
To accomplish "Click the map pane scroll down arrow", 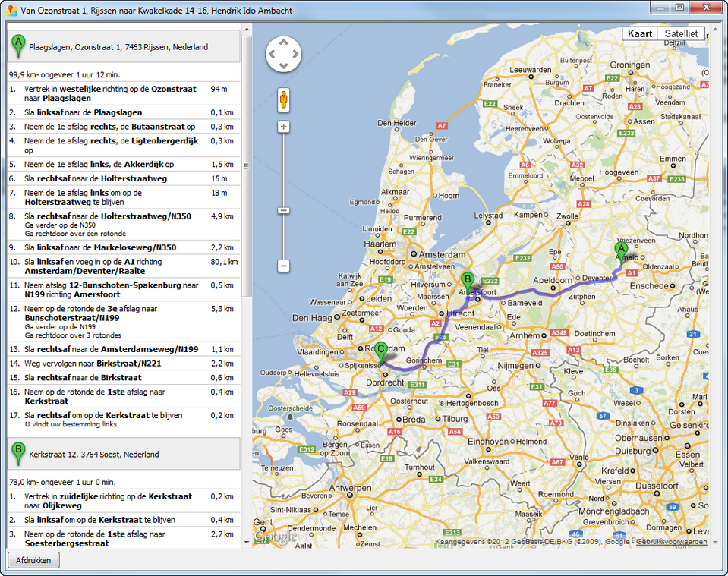I will click(714, 542).
